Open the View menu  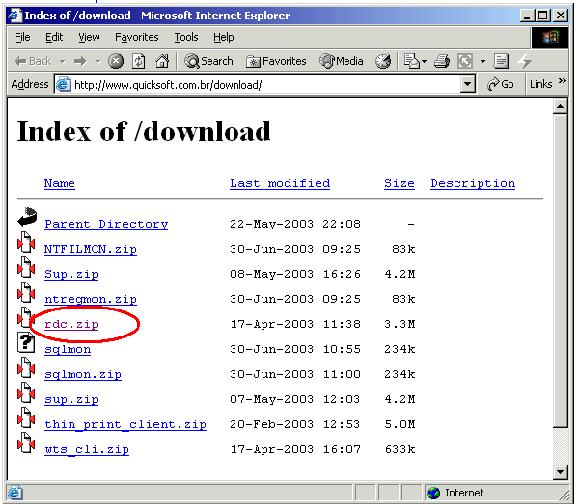(89, 37)
